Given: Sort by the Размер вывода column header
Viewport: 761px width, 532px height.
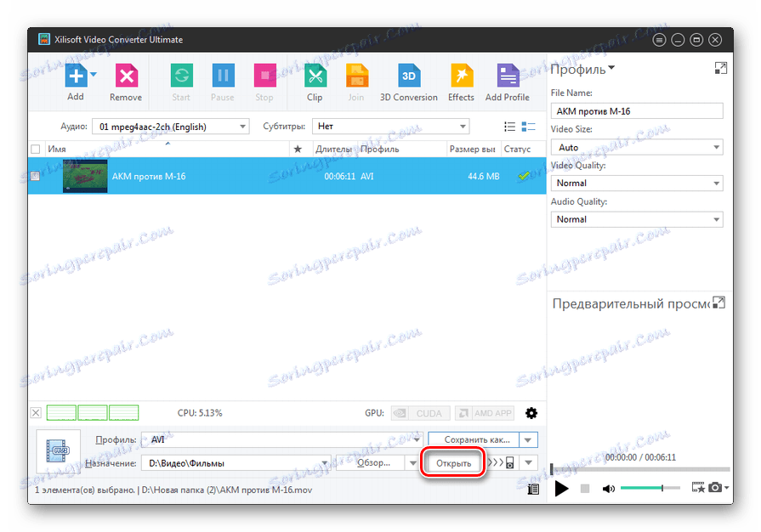Looking at the screenshot, I should pyautogui.click(x=472, y=149).
